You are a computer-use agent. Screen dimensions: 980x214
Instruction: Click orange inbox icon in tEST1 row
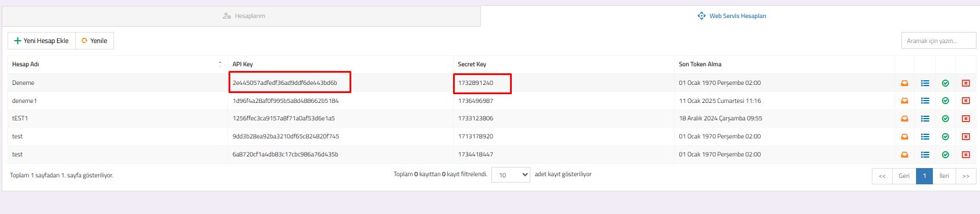click(904, 119)
